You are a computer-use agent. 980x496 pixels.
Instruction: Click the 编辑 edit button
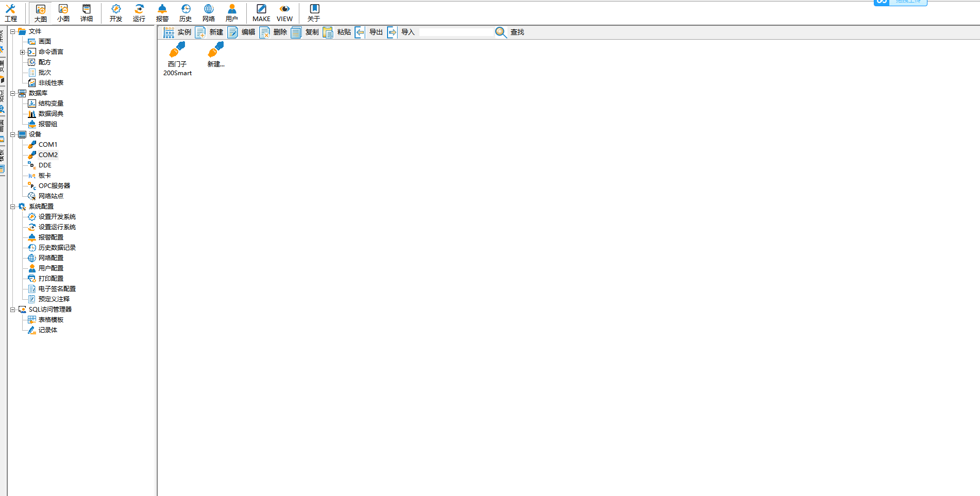click(x=241, y=32)
